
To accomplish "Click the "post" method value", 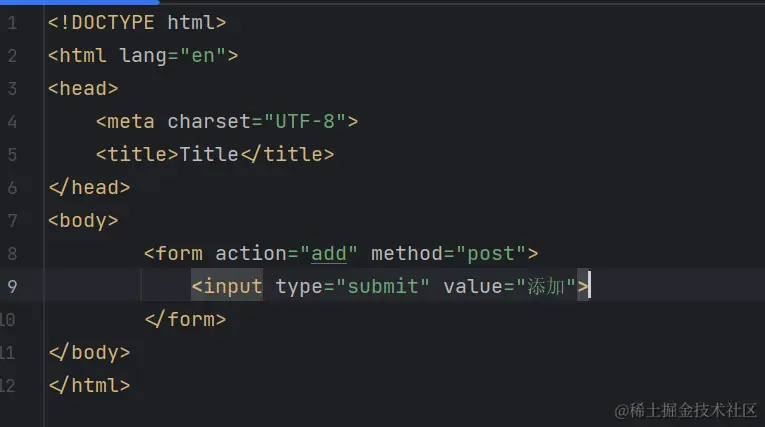I will (491, 254).
